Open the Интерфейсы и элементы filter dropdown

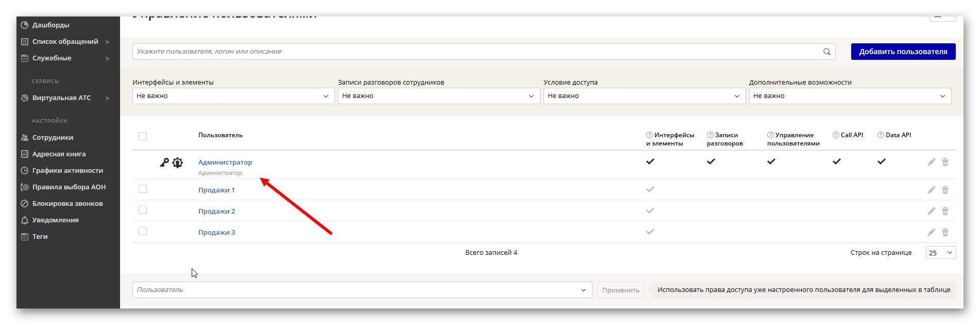point(233,96)
